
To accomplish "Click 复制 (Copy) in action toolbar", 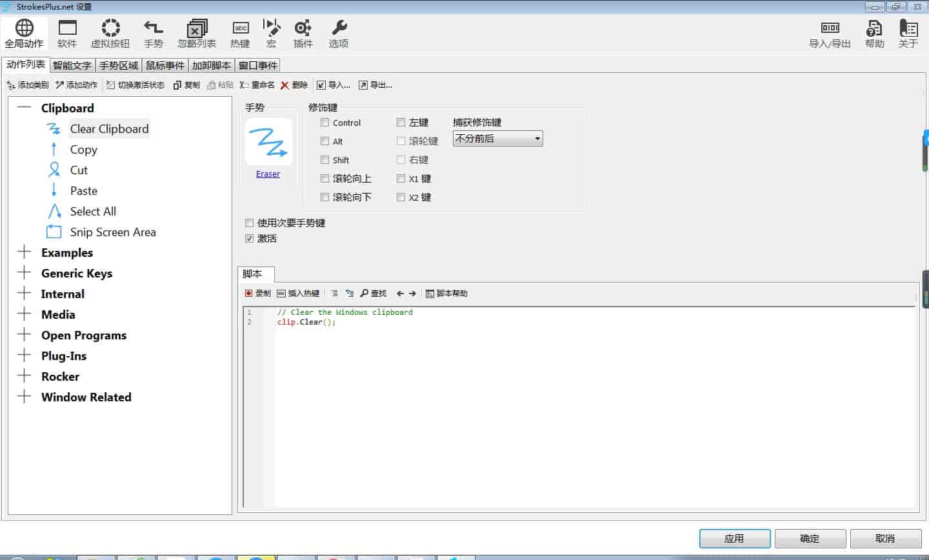I will coord(186,85).
